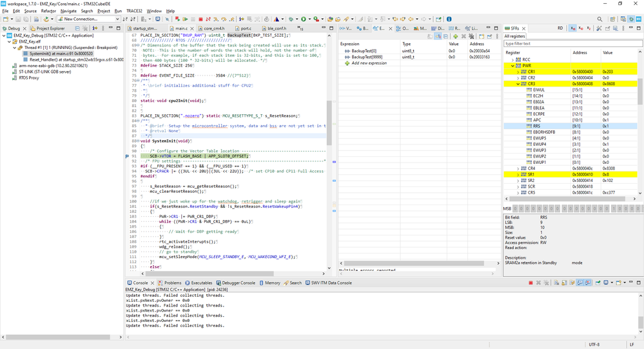Expand the SR1 register node
The image size is (644, 349).
pyautogui.click(x=518, y=175)
